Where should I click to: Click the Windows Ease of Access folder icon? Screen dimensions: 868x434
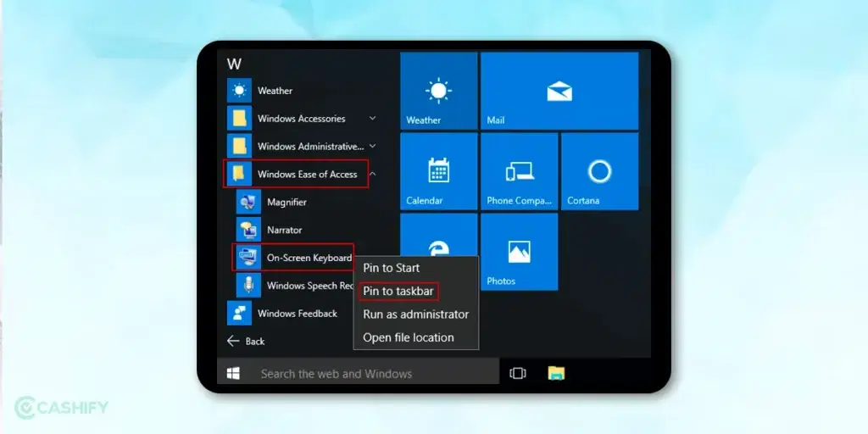[x=239, y=174]
